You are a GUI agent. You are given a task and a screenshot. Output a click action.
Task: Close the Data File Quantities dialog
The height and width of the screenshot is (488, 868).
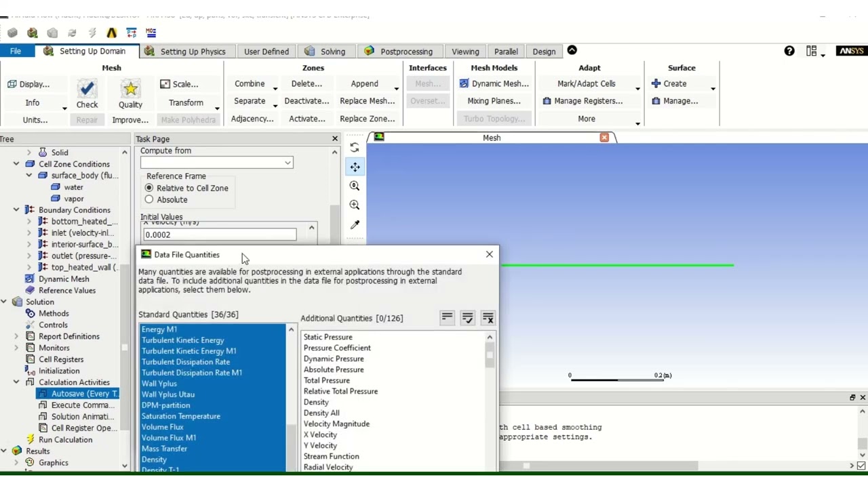pos(490,254)
